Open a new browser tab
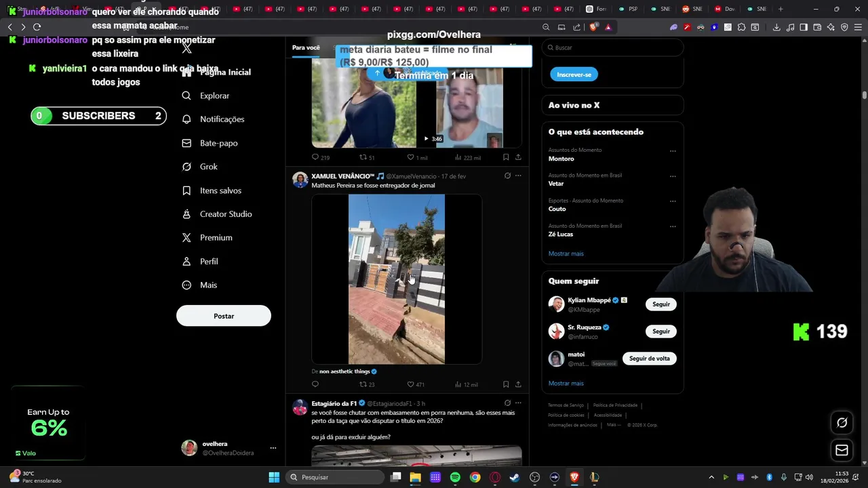 tap(781, 9)
